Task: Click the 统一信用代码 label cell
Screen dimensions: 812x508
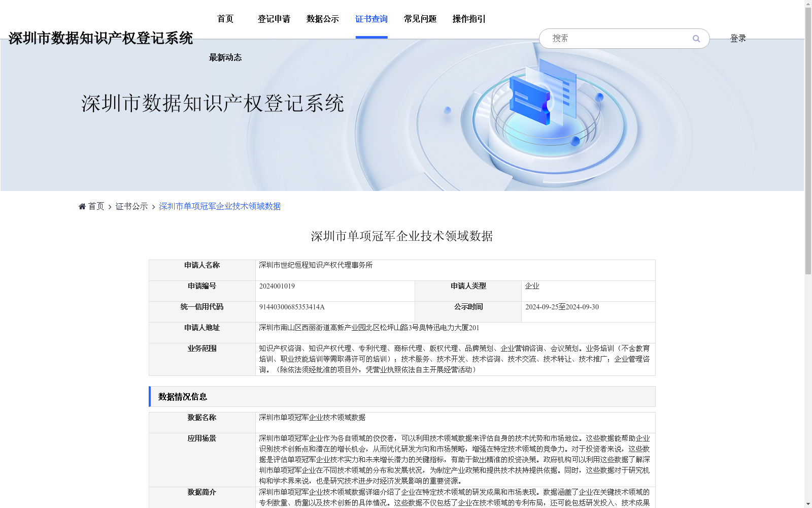Action: pos(202,312)
